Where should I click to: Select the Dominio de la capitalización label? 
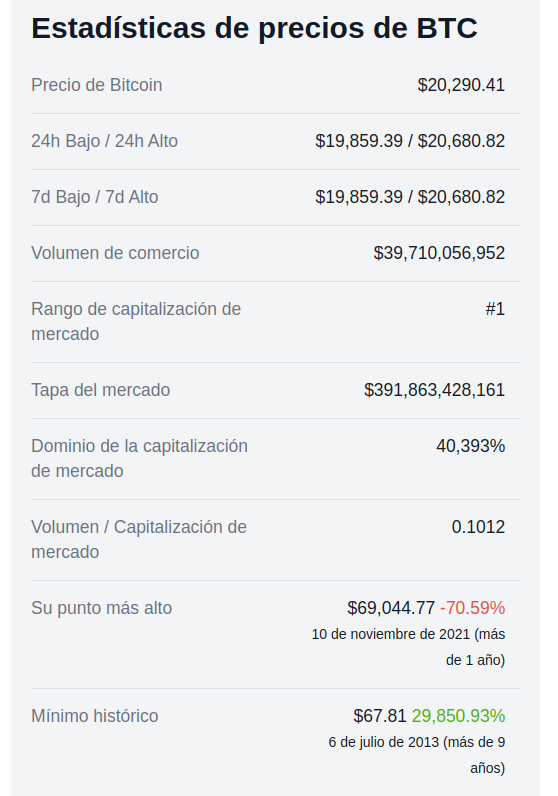tap(140, 458)
